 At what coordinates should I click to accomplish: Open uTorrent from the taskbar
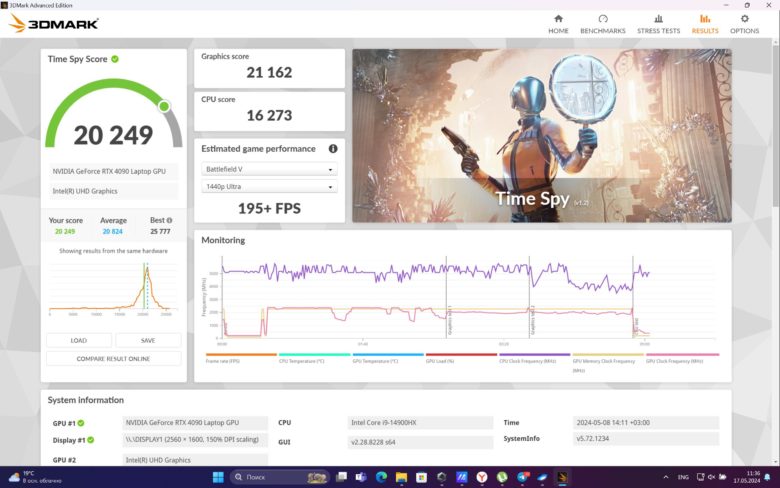[x=502, y=478]
